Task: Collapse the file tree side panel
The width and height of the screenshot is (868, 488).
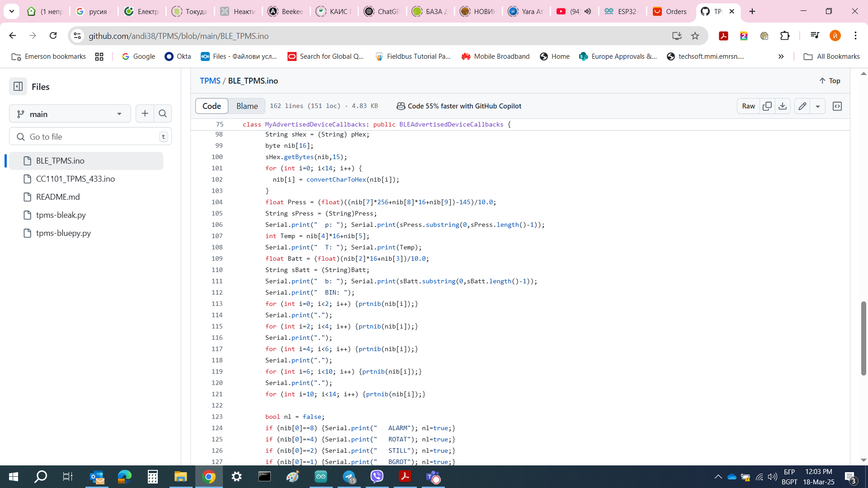Action: (x=18, y=86)
